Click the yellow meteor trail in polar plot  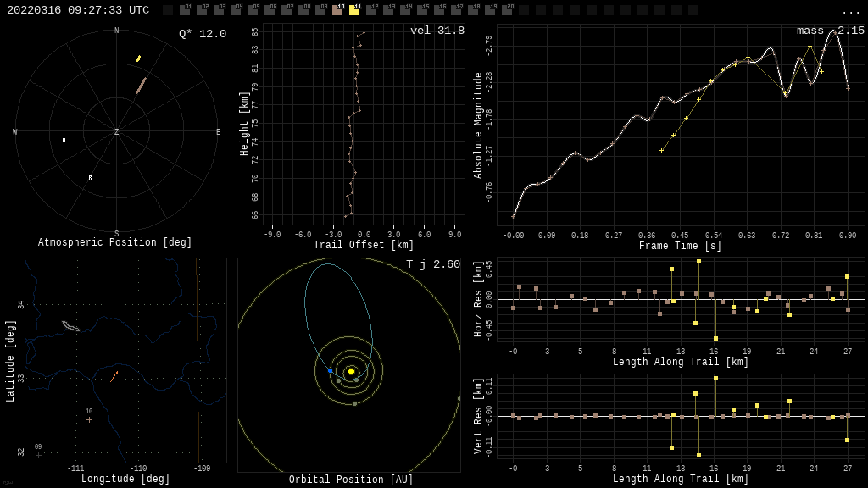138,58
